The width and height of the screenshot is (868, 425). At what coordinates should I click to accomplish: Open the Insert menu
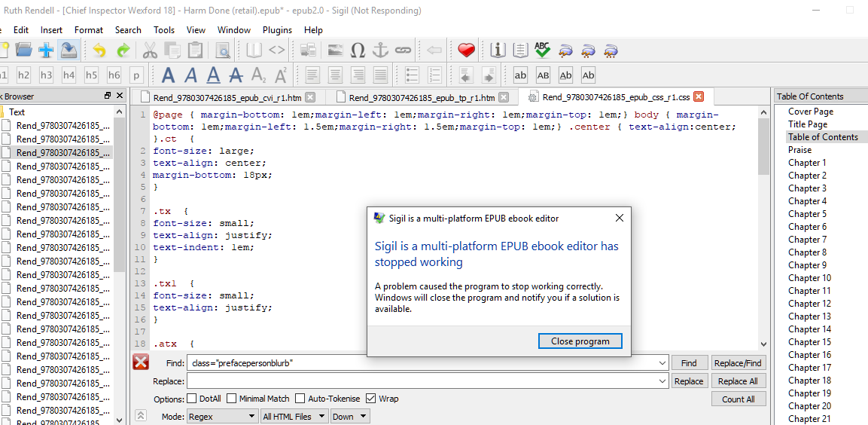51,30
